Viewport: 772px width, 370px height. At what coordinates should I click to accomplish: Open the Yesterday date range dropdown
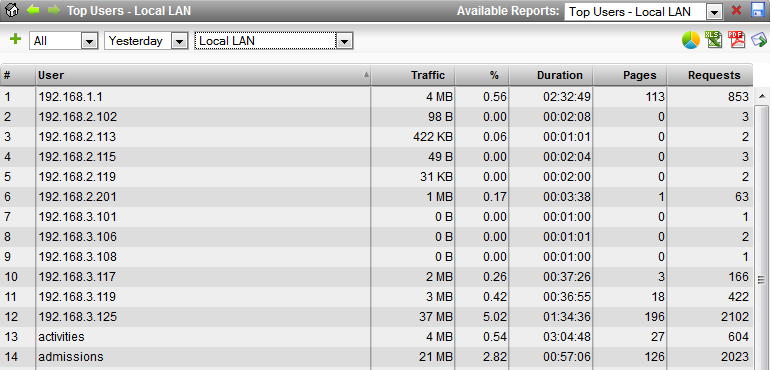(x=146, y=41)
